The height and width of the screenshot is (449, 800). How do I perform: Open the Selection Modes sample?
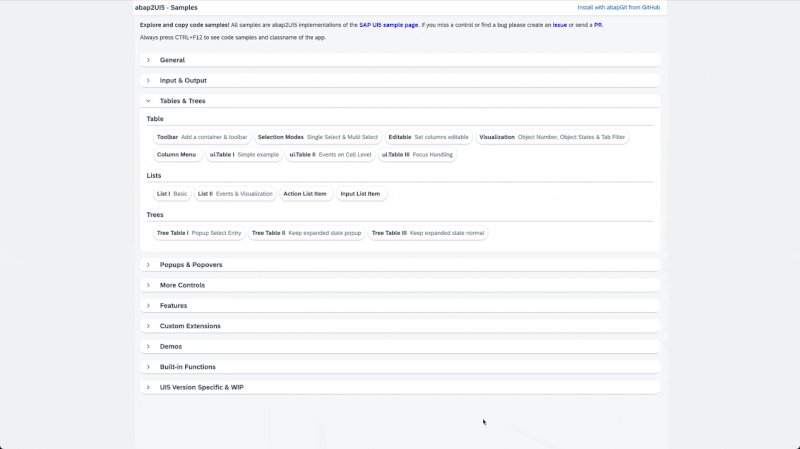(x=317, y=137)
